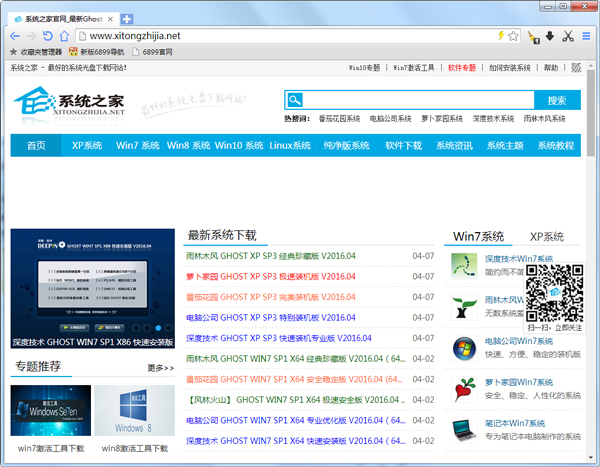Open the Win10 系统 navigation item
Screen dimensions: 600x467
pyautogui.click(x=239, y=145)
